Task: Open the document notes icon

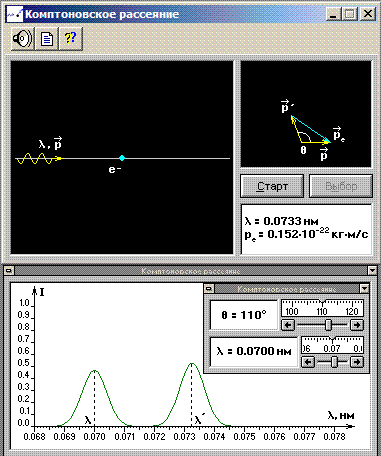Action: (47, 39)
